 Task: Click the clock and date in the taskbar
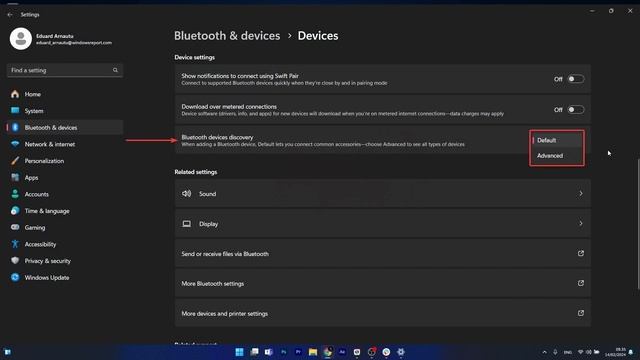click(616, 352)
